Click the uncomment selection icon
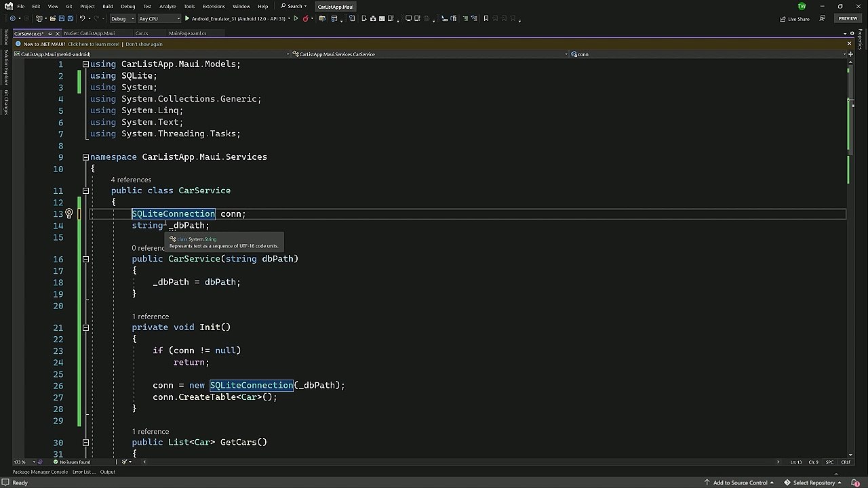 [475, 18]
